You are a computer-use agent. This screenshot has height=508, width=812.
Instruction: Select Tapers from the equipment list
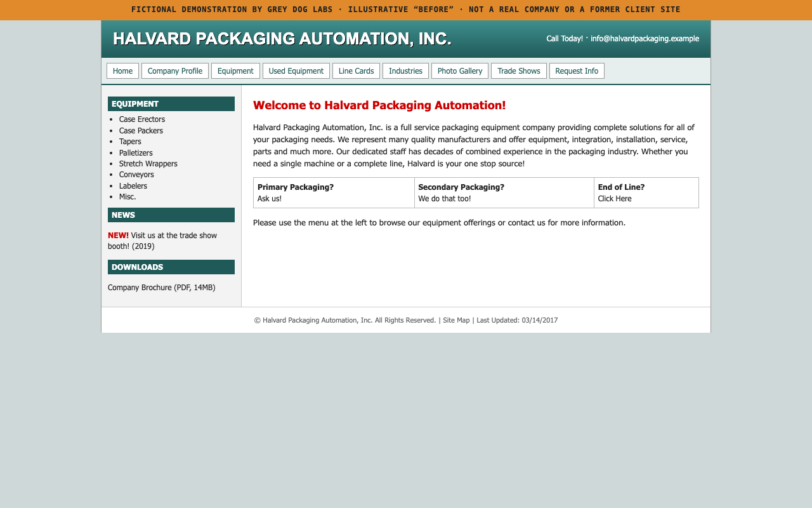(x=130, y=142)
